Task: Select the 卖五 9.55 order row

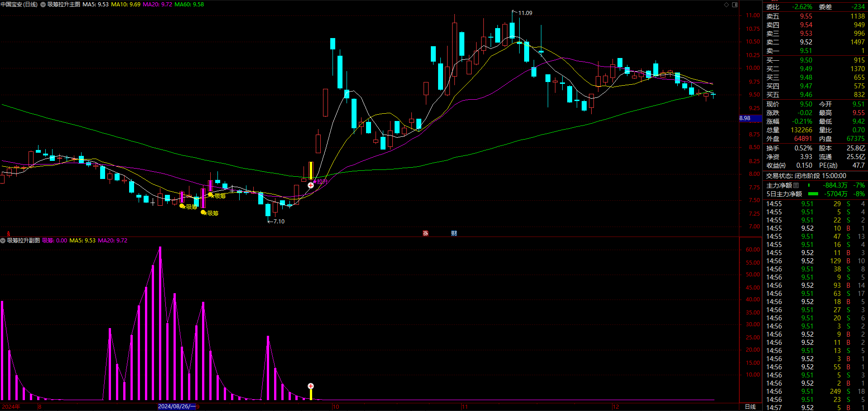Action: pyautogui.click(x=815, y=16)
